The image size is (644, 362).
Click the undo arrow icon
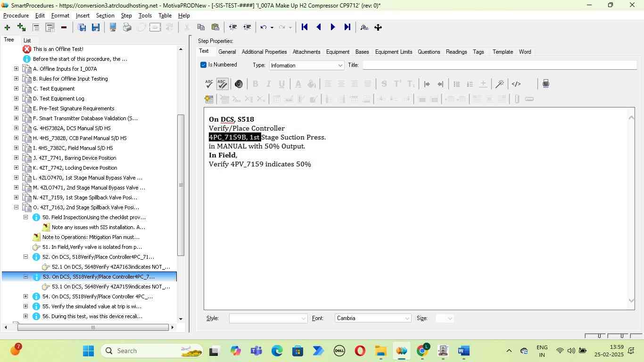coord(264,27)
